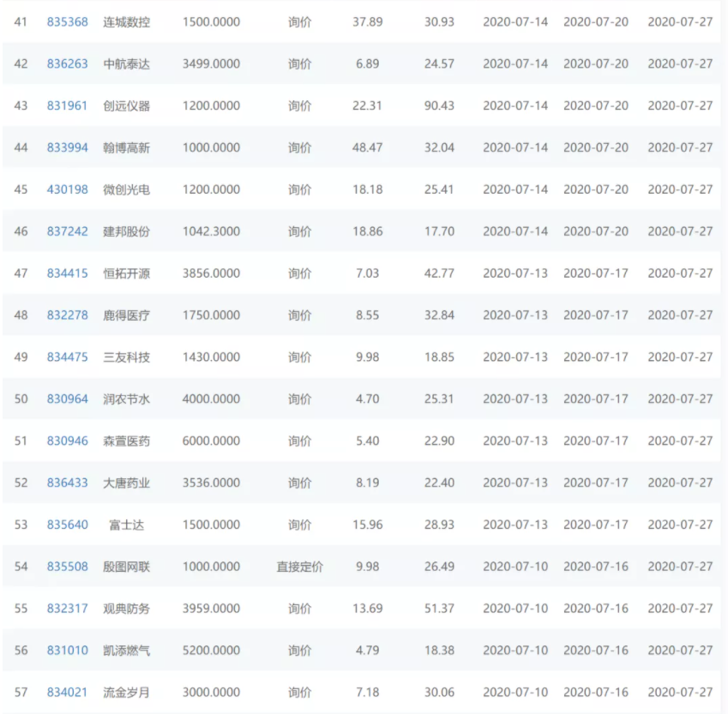Select the 森萱医药 cell
Viewport: 728px width, 714px height.
126,441
